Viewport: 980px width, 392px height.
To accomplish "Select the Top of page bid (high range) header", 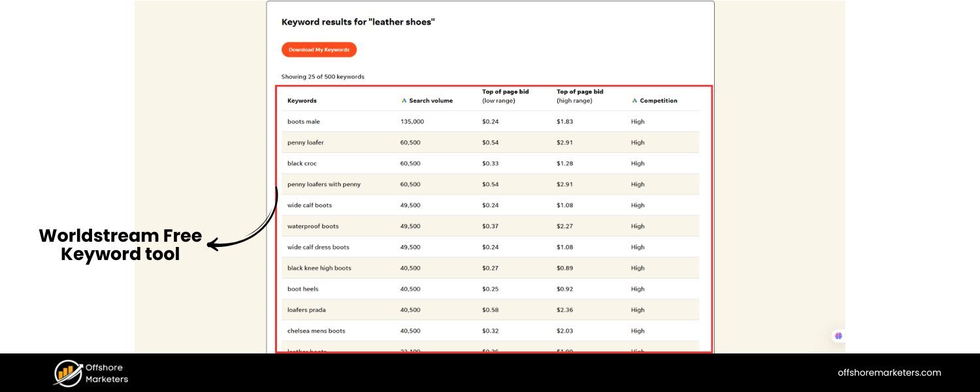I will point(580,96).
